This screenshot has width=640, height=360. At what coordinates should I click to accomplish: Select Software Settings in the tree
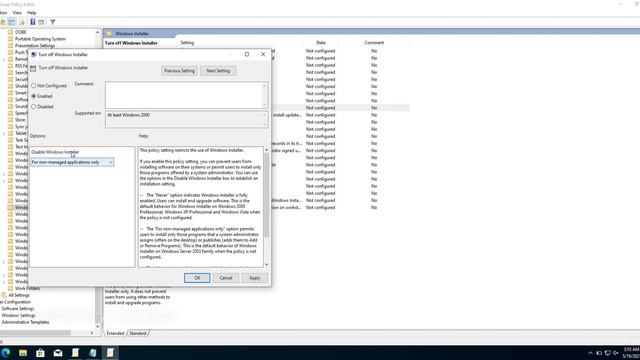pyautogui.click(x=18, y=309)
